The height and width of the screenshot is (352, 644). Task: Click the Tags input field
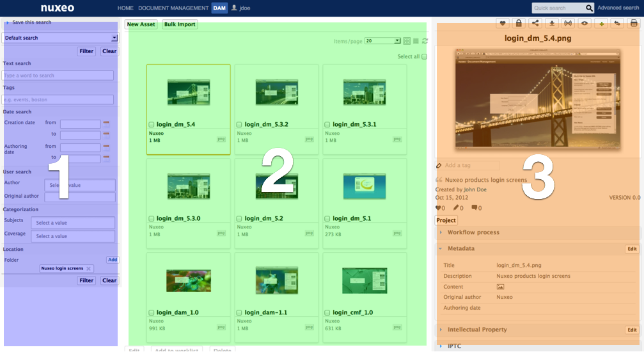(58, 99)
